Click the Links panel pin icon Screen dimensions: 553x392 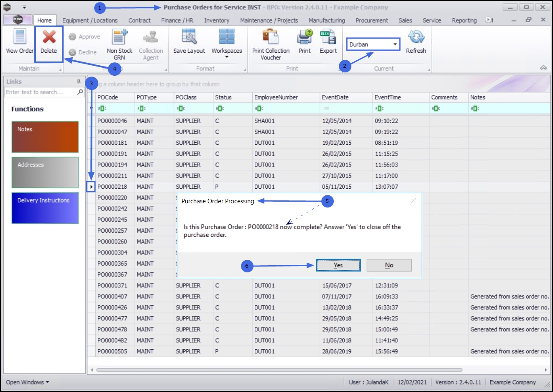[x=79, y=82]
